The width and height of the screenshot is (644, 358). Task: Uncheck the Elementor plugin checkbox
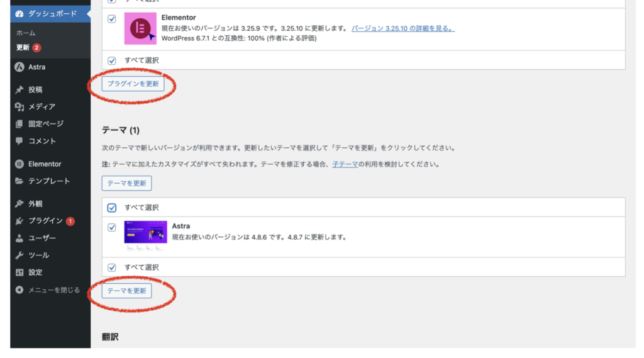tap(112, 19)
